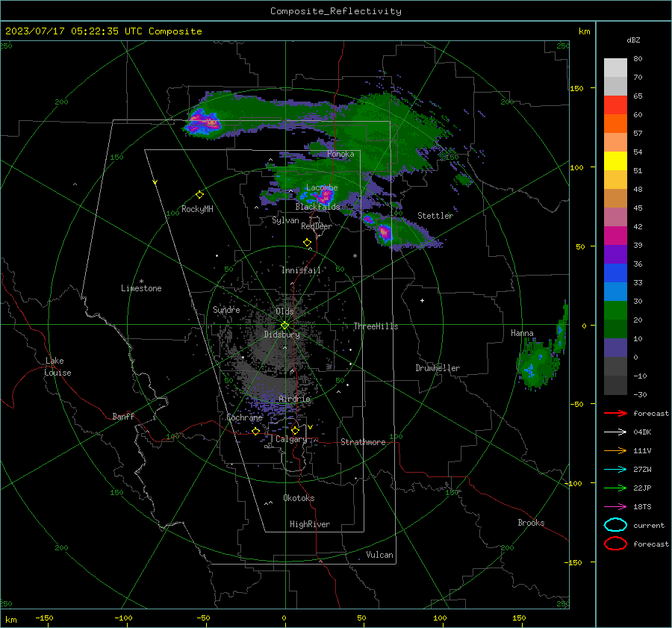Click the dBZ legend heading
The width and height of the screenshot is (672, 628).
633,40
